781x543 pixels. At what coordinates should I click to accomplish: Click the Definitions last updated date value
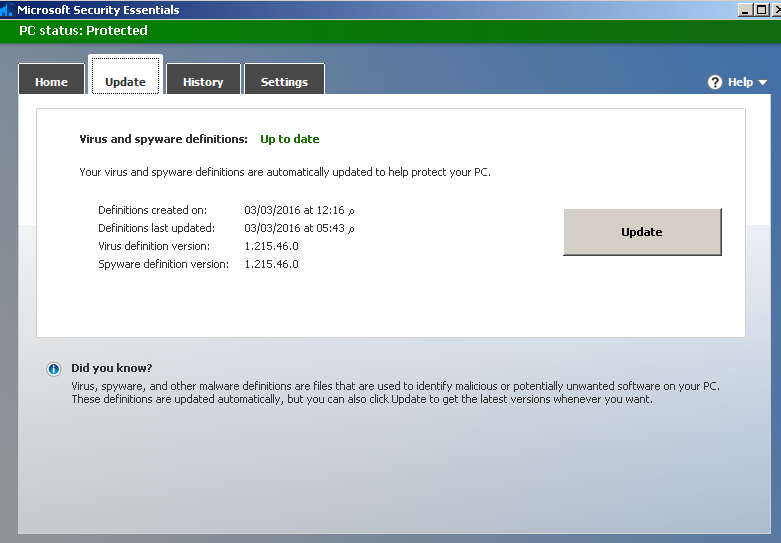(x=298, y=228)
